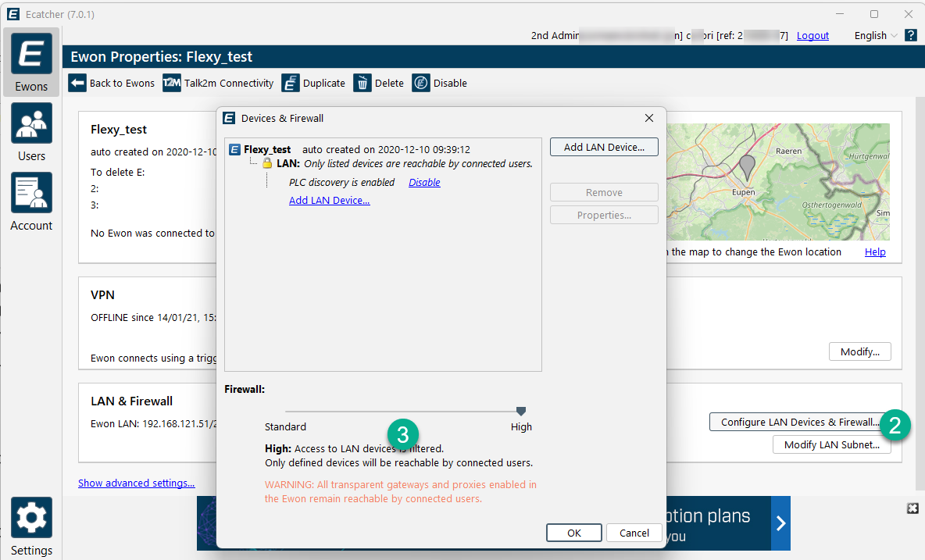925x560 pixels.
Task: Open the Ewons section in sidebar
Action: tap(31, 62)
